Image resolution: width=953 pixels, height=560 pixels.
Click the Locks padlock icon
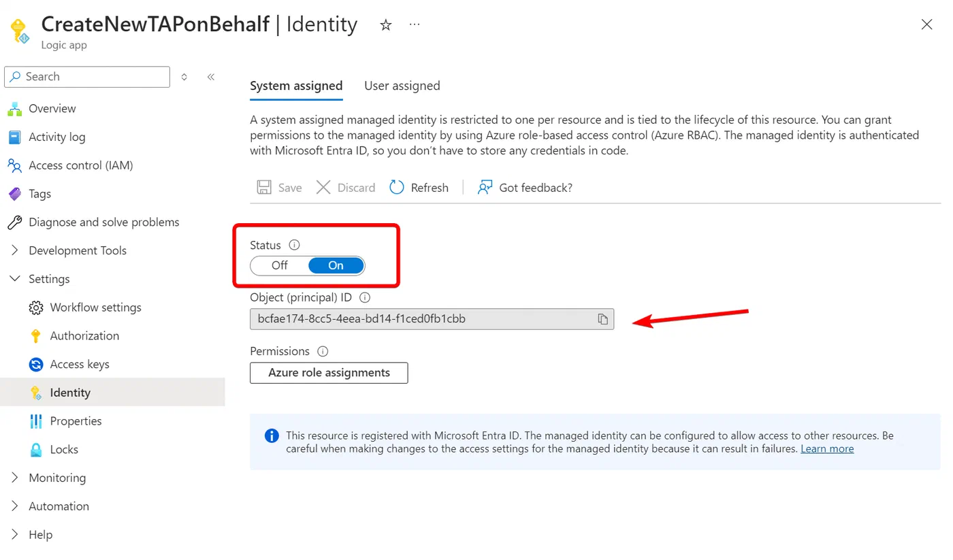[x=36, y=450]
